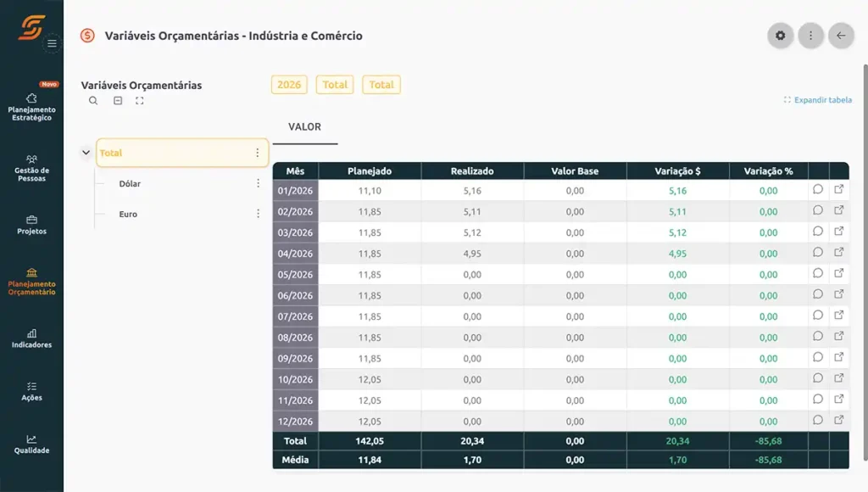
Task: Click the 06/2026 month cell
Action: [296, 296]
